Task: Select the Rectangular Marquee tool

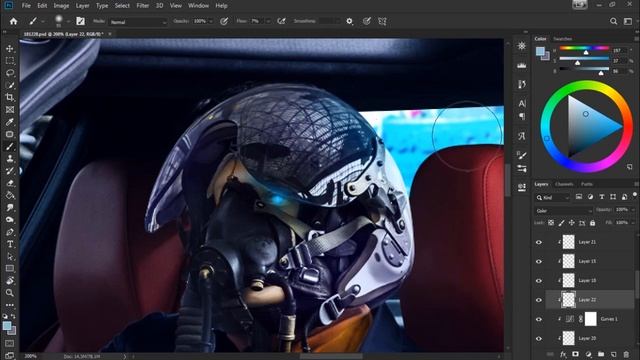Action: point(10,61)
